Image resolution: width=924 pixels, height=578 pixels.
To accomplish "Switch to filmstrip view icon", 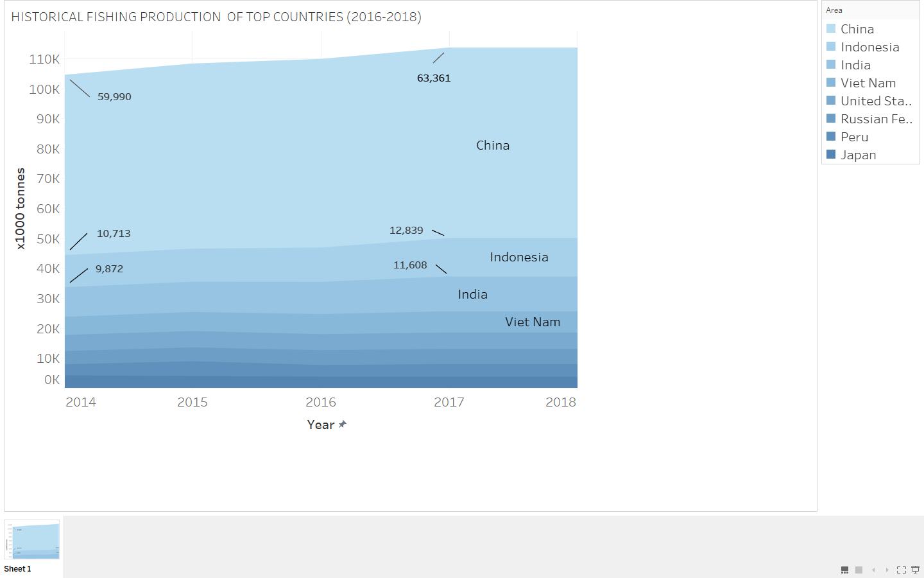I will coord(845,570).
